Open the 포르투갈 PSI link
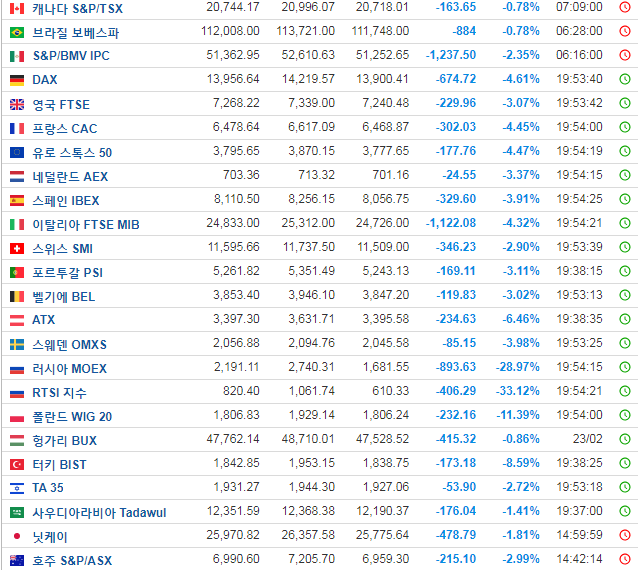The width and height of the screenshot is (638, 570). (68, 273)
